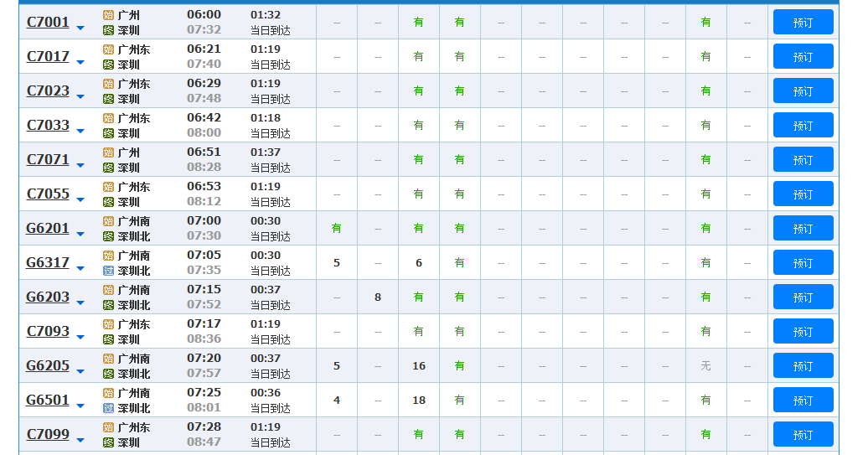Open train G6201 details link

[x=48, y=228]
